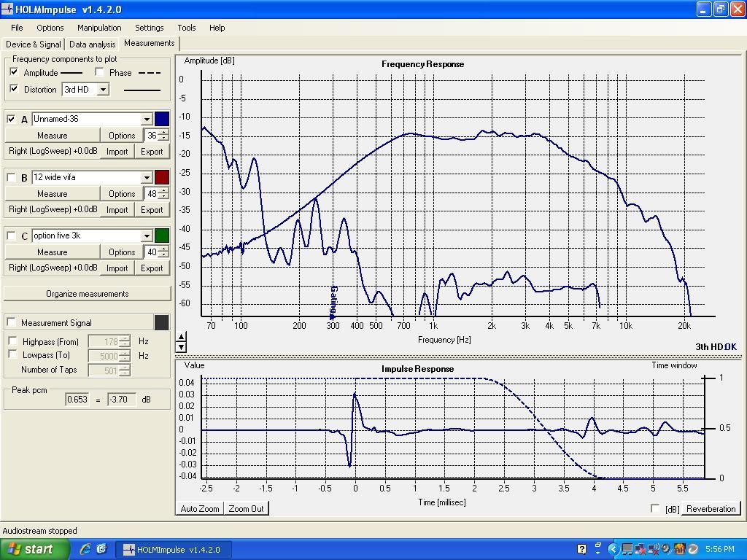Open the Help menu
The height and width of the screenshot is (560, 747).
click(217, 28)
